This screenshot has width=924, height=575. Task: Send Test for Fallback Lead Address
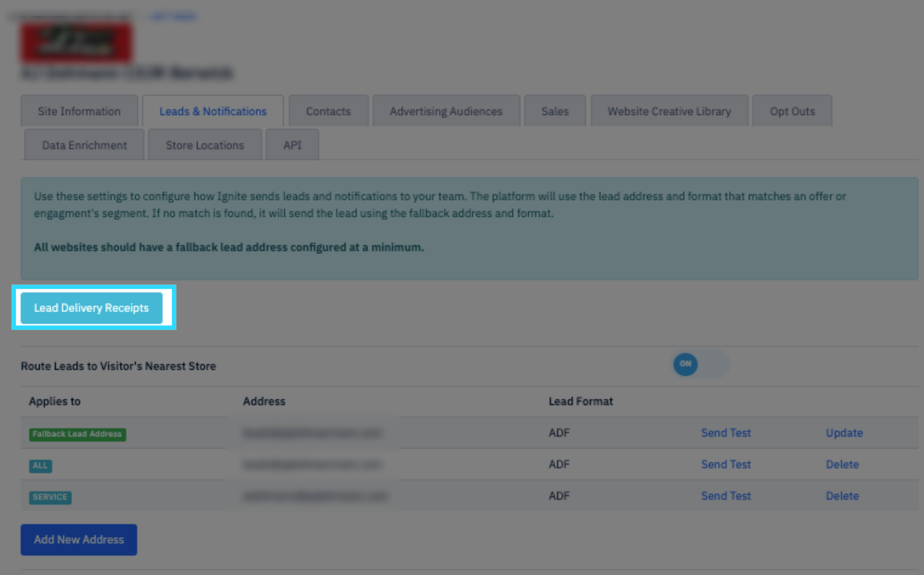pyautogui.click(x=726, y=433)
